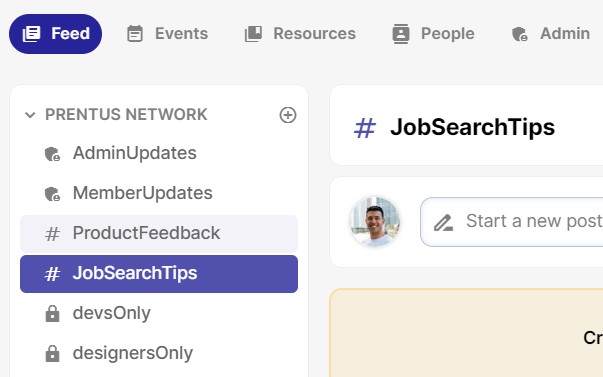The image size is (603, 377).
Task: Click the Resources library icon
Action: click(x=253, y=34)
